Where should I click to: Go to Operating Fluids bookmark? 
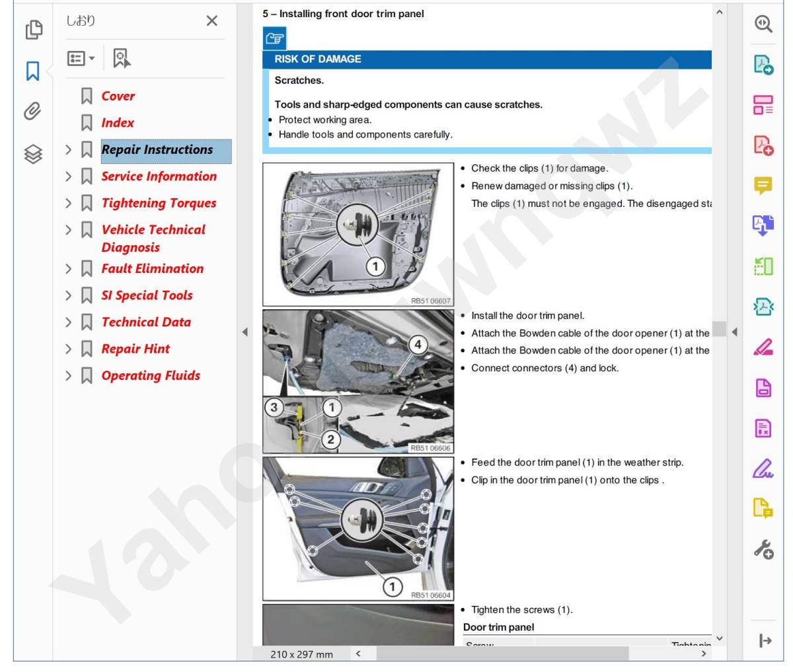151,375
